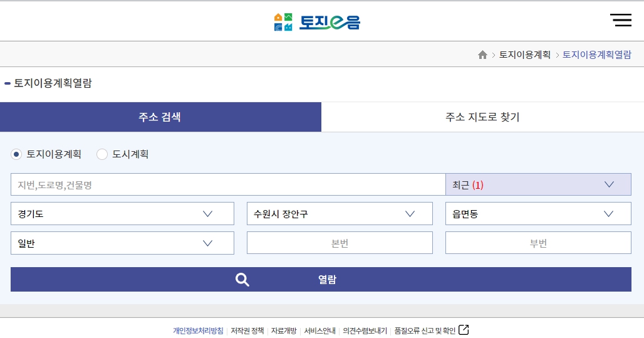Expand the 최근 (1) dropdown
Image resolution: width=644 pixels, height=338 pixels.
coord(538,184)
